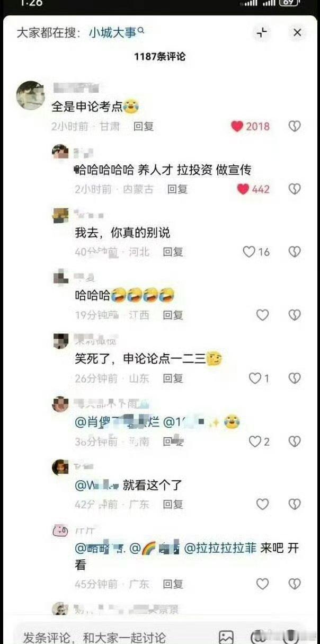Reply to 就看这个了 comment from 广东

click(x=173, y=504)
